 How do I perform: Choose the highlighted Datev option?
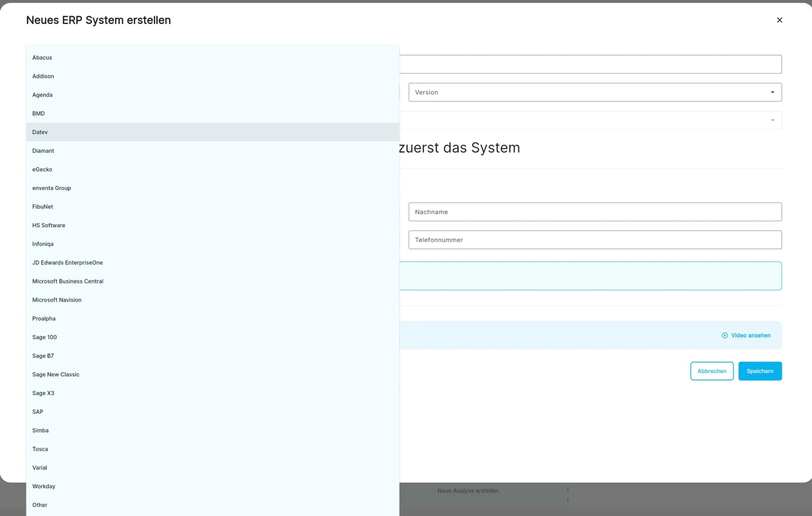(x=213, y=132)
